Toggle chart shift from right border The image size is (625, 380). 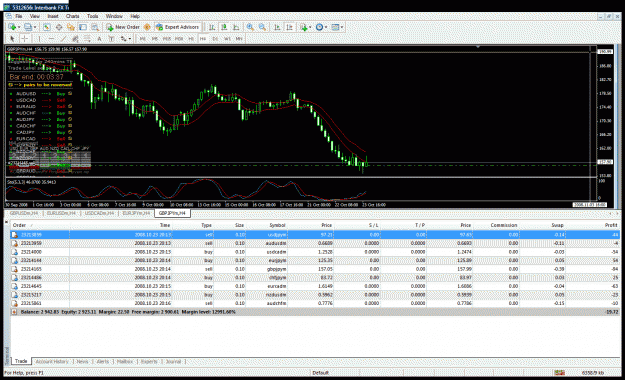[290, 27]
